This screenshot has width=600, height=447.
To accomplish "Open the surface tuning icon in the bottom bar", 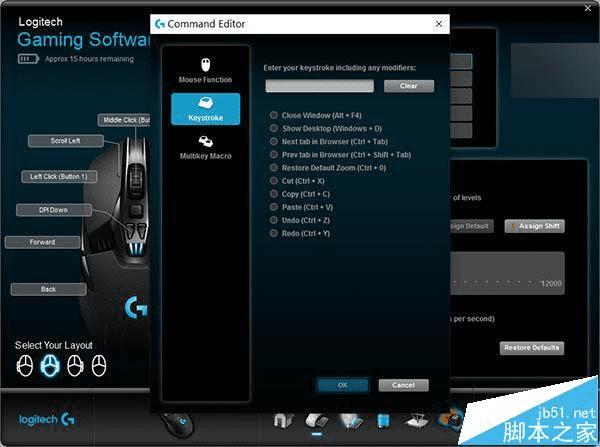I will click(417, 421).
